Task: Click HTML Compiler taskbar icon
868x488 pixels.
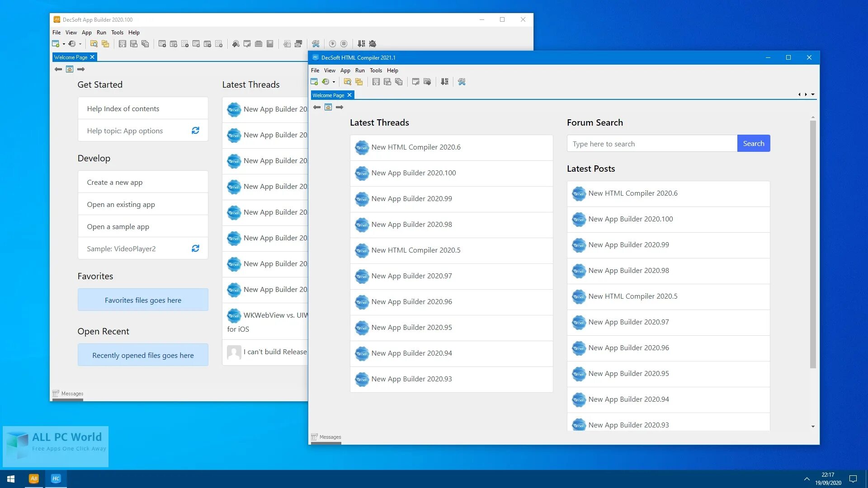Action: [x=56, y=479]
